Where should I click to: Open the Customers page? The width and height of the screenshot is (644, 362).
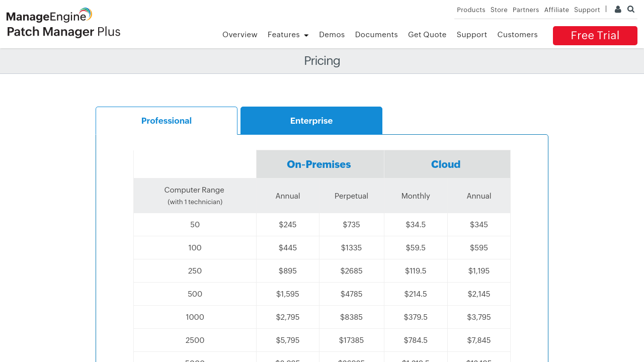[517, 35]
